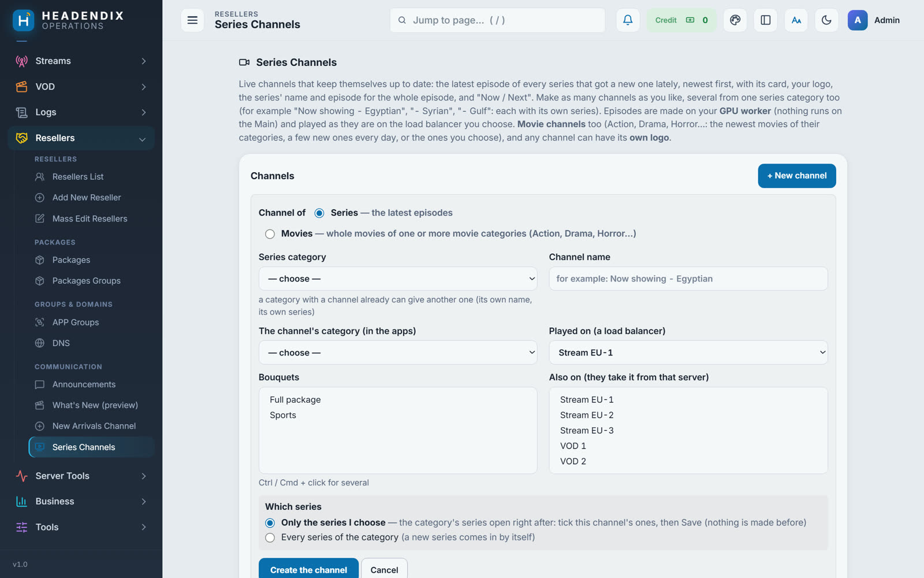Open the Series category dropdown
The height and width of the screenshot is (578, 924).
pyautogui.click(x=398, y=279)
